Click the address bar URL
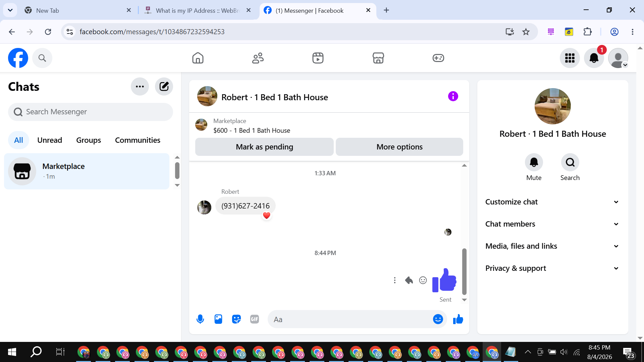 point(152,32)
